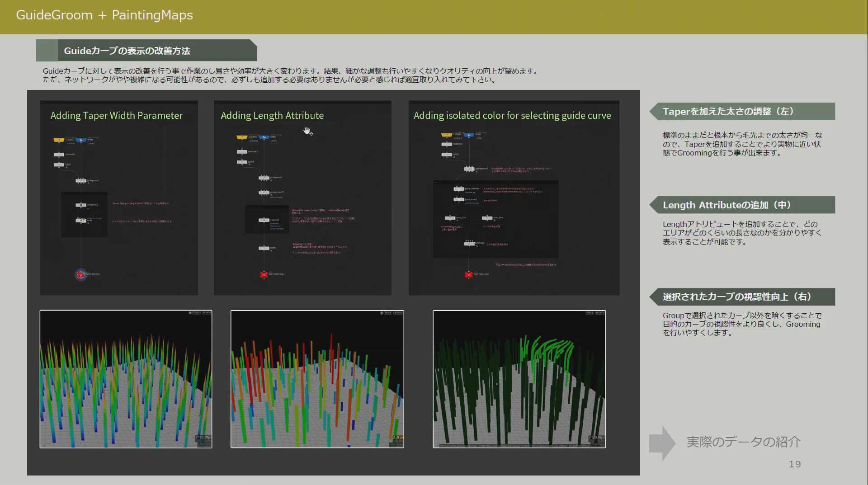Click the measure node in Length Attribute network

(264, 220)
